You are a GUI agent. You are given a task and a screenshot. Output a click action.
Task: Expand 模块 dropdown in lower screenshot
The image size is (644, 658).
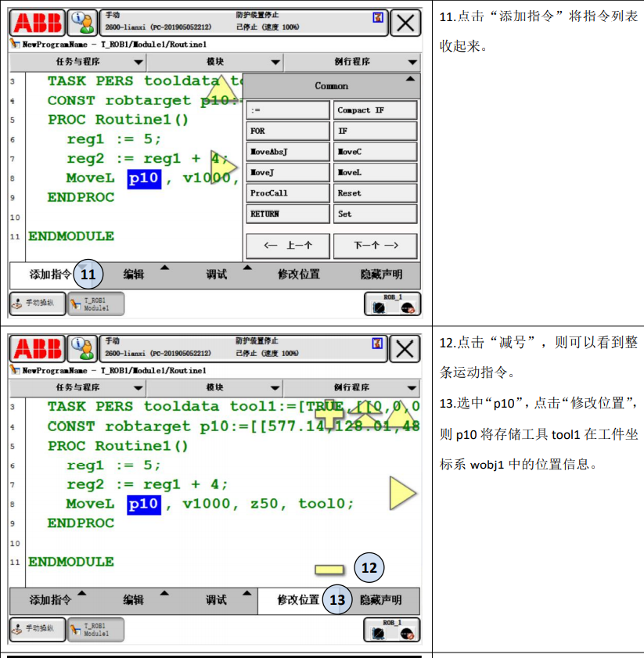click(214, 387)
